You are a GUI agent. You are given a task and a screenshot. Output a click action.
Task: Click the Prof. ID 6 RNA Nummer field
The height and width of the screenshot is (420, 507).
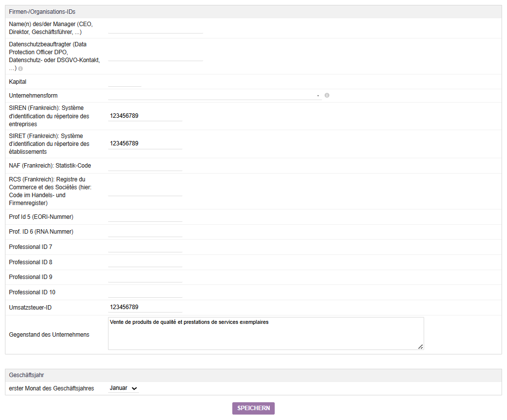coord(145,232)
